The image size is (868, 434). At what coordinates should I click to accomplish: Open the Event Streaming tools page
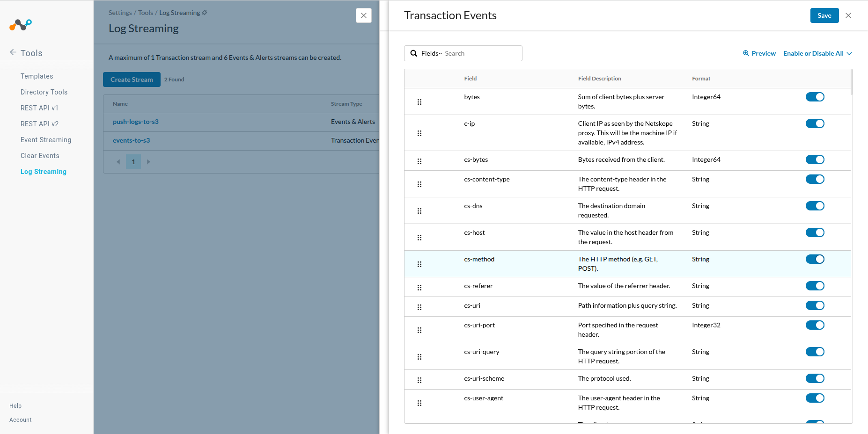[x=46, y=140]
